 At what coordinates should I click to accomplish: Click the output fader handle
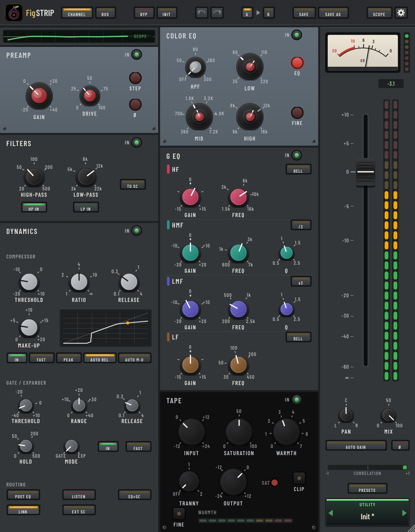pos(365,172)
